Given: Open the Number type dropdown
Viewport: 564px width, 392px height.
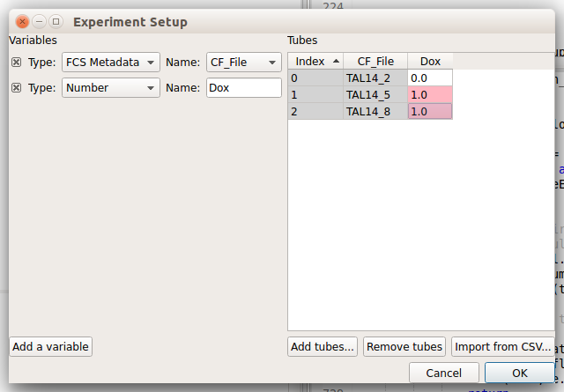Looking at the screenshot, I should (111, 88).
